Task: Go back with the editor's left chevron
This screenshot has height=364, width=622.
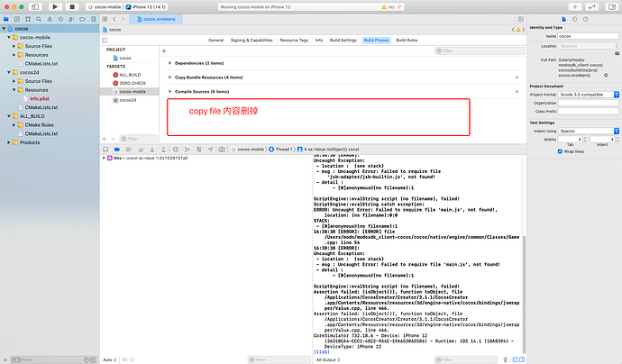Action: [x=114, y=19]
